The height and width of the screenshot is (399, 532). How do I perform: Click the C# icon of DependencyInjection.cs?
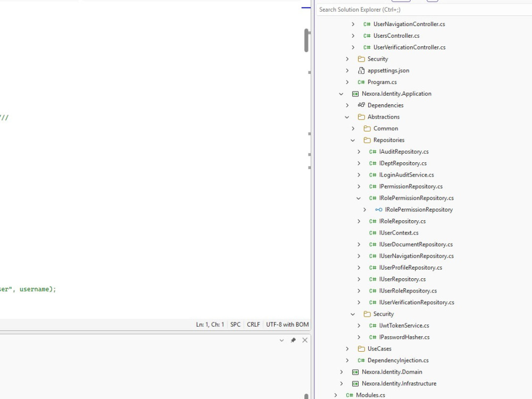click(361, 360)
